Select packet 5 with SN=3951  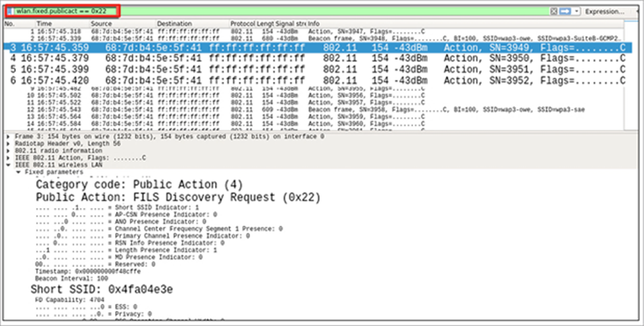tap(317, 69)
